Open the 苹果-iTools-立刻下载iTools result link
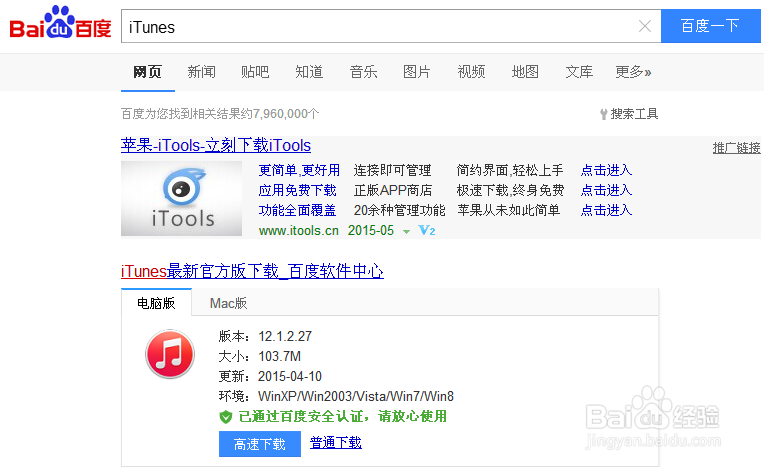Screen dimensions: 764x467 pos(216,145)
